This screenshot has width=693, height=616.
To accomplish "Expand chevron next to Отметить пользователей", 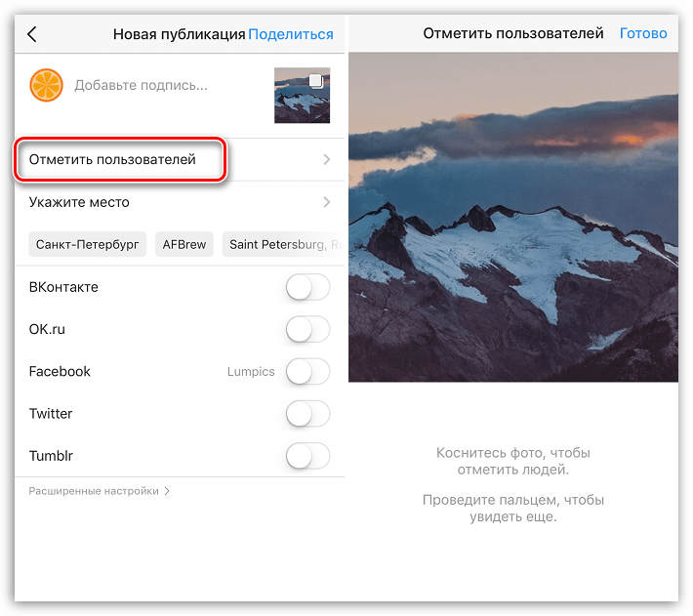I will pyautogui.click(x=326, y=159).
